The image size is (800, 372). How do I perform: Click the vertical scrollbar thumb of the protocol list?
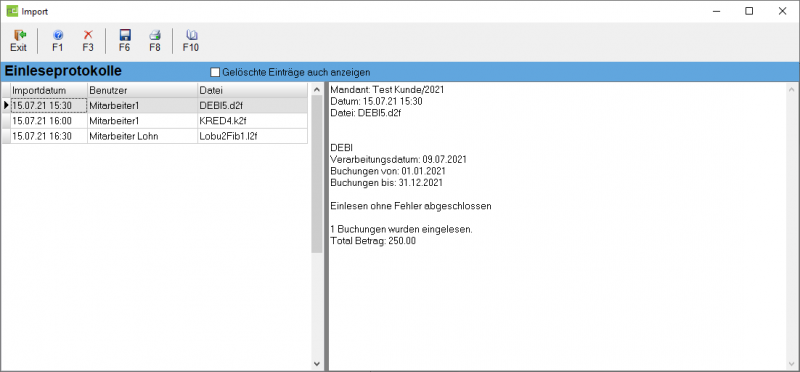(x=316, y=173)
